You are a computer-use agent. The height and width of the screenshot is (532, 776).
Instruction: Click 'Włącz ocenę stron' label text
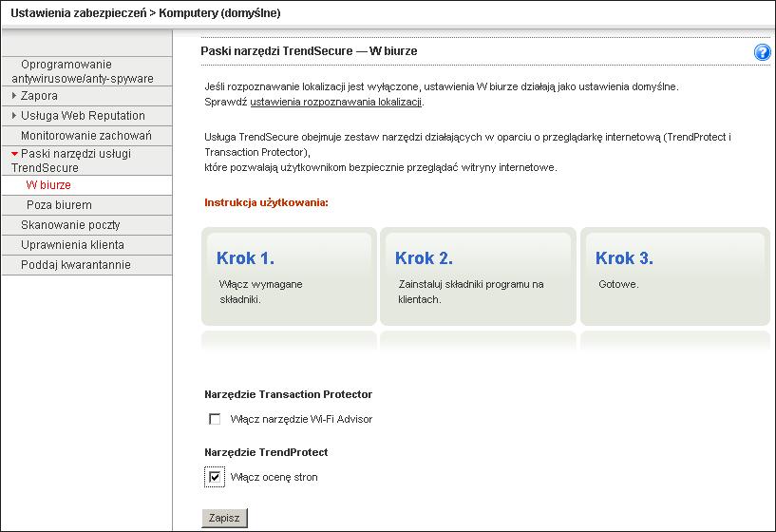tap(274, 477)
